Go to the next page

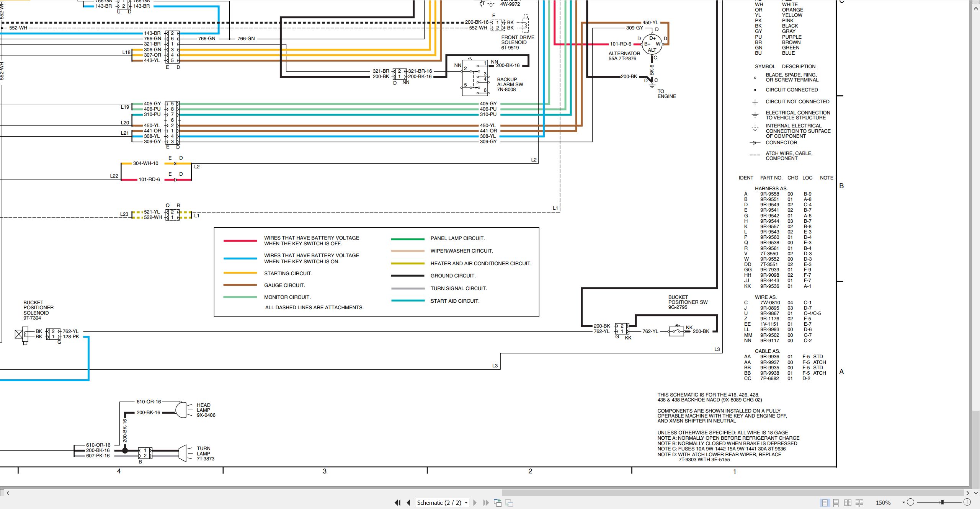click(x=475, y=502)
